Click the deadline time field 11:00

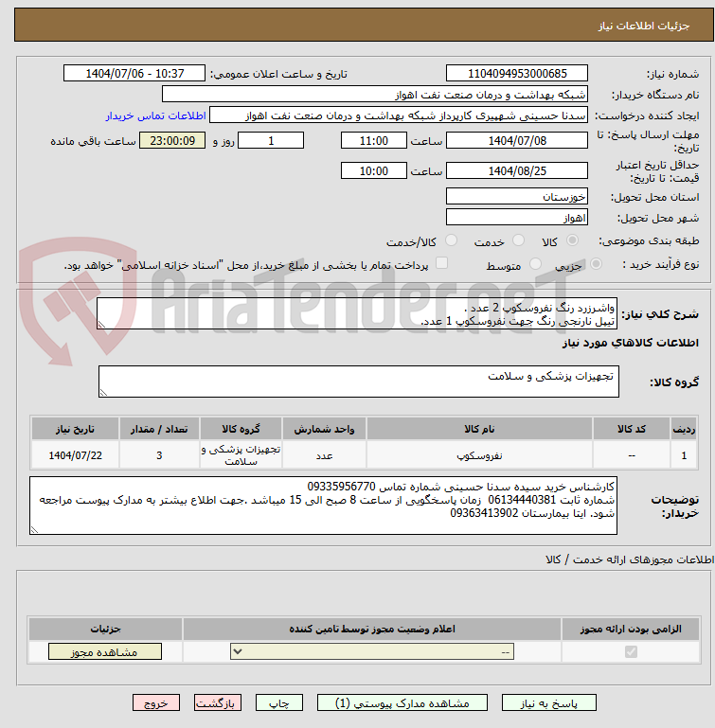(374, 141)
